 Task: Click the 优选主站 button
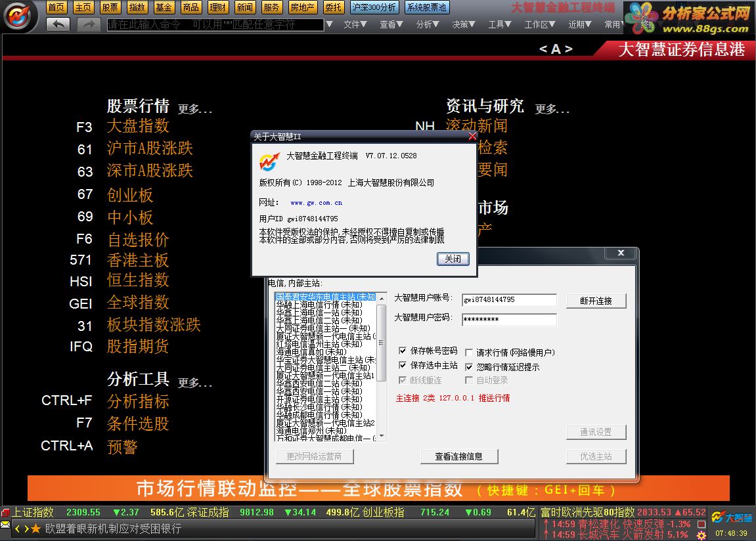(596, 456)
